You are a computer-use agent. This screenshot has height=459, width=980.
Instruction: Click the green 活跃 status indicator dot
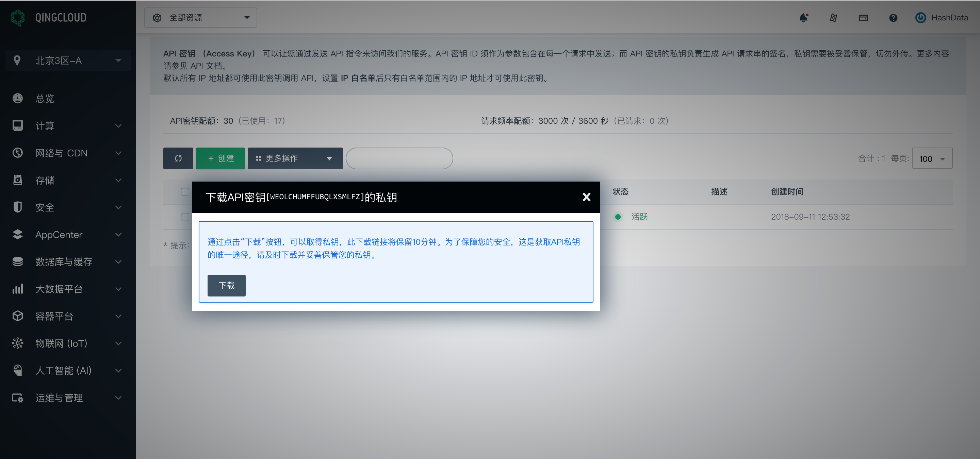pos(618,217)
